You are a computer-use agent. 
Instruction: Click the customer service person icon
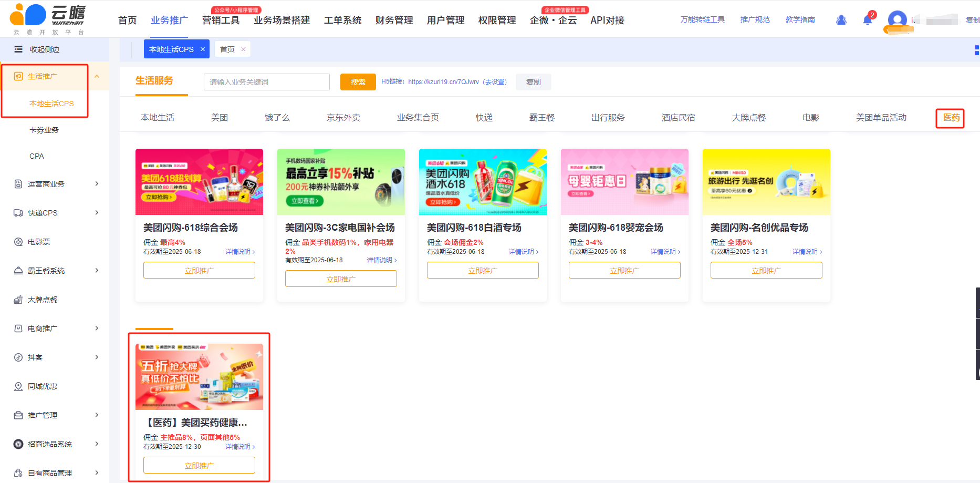[841, 20]
